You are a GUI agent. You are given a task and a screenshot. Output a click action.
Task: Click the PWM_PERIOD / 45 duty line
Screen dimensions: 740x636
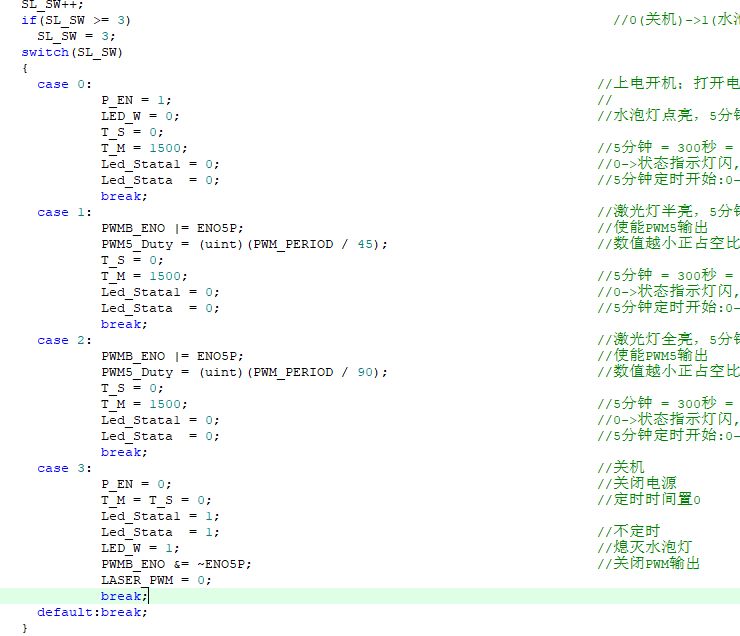point(243,244)
